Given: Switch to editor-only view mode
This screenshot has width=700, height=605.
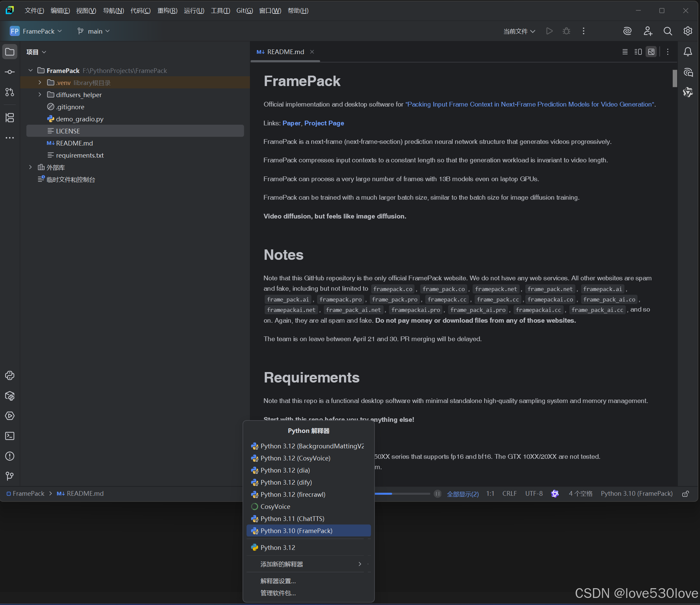Looking at the screenshot, I should (x=625, y=52).
